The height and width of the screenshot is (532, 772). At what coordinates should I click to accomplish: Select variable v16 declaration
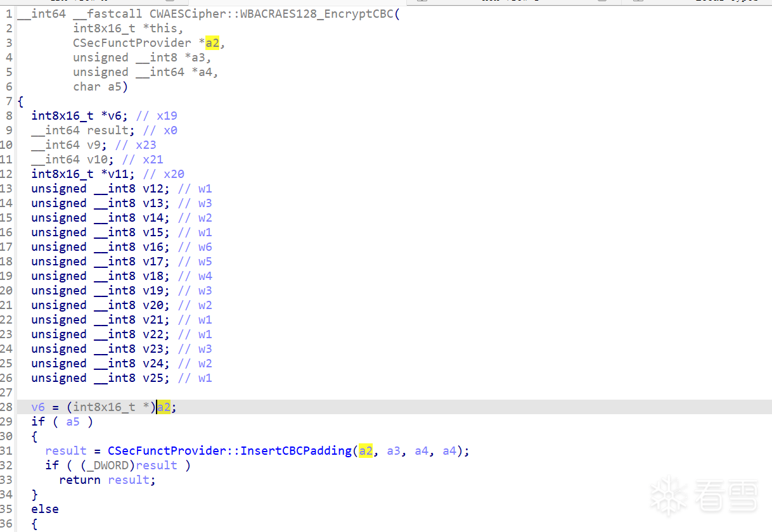153,246
